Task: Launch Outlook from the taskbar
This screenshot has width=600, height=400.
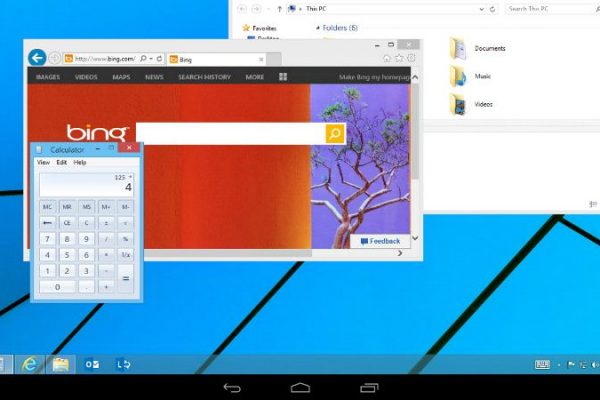Action: coord(91,364)
